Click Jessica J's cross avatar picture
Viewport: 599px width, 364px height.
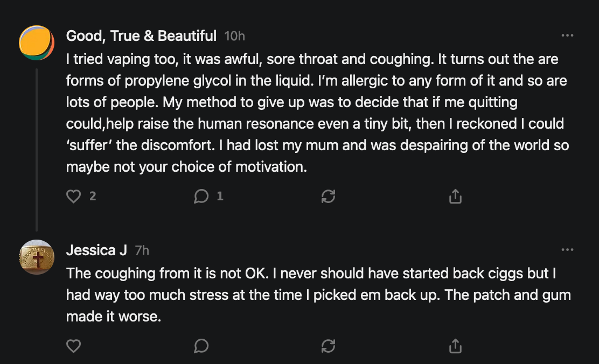click(x=37, y=257)
